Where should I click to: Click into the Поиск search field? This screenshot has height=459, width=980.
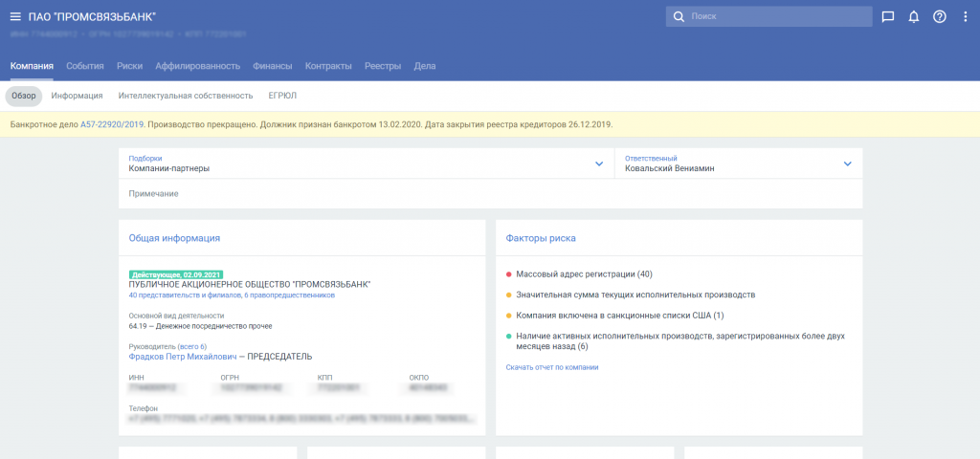tap(768, 17)
